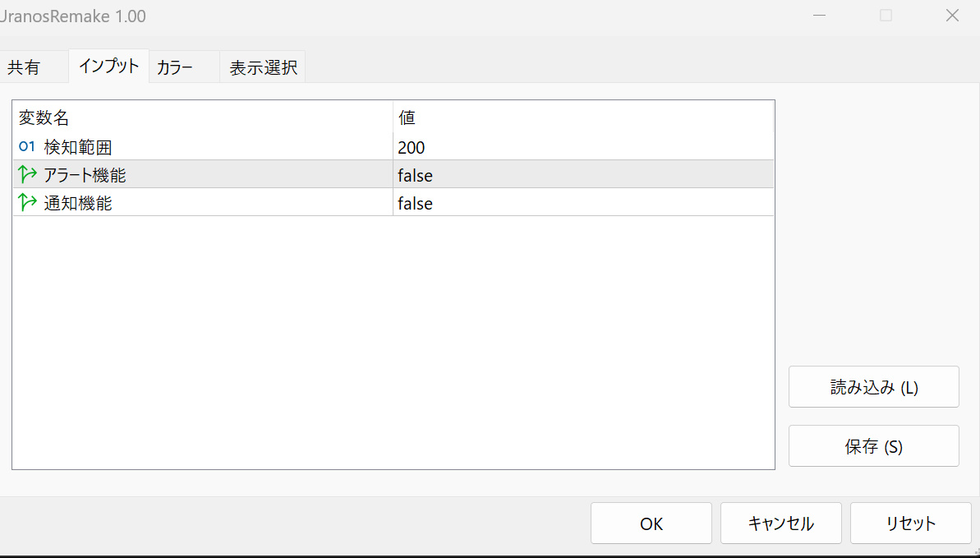Toggle the 通知機能 false value

click(x=415, y=204)
